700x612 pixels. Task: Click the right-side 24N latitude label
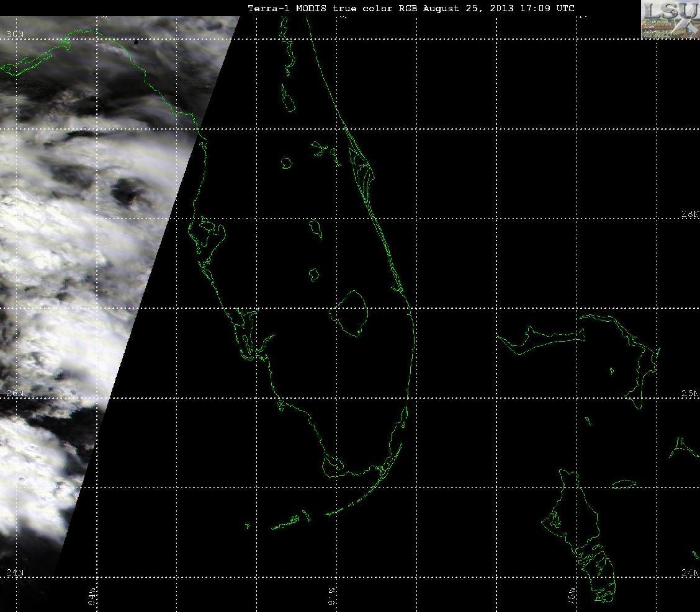tap(690, 574)
